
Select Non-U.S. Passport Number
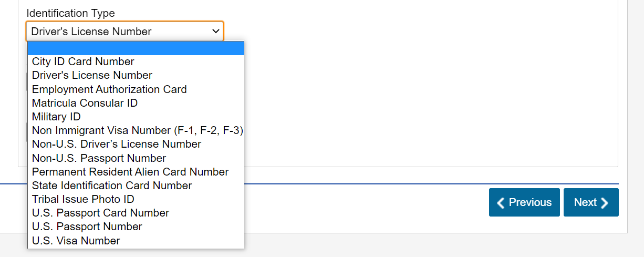point(136,158)
